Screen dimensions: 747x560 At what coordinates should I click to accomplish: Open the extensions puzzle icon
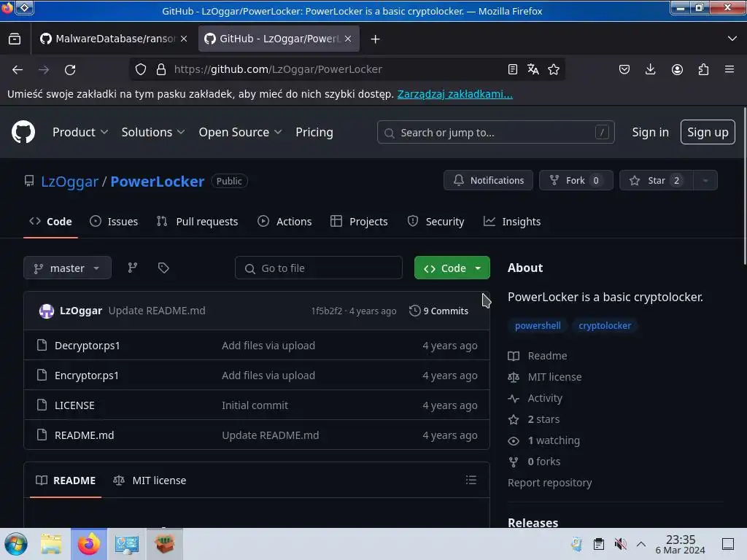click(703, 69)
